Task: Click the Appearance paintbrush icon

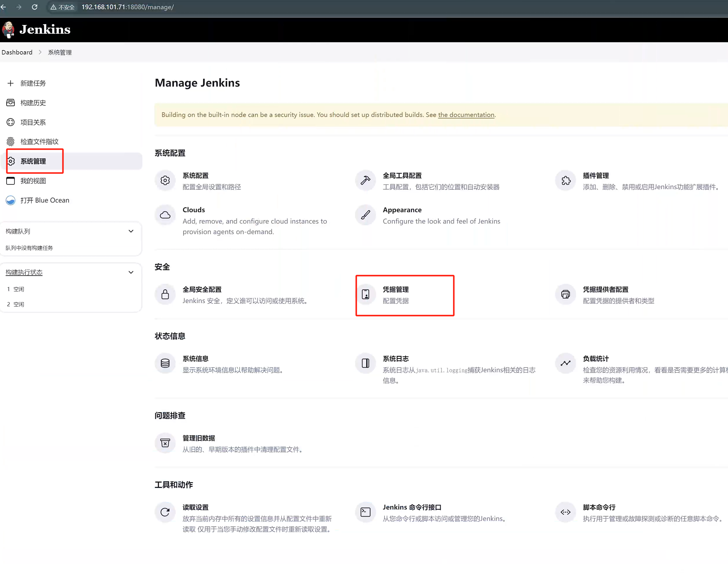Action: pyautogui.click(x=365, y=215)
